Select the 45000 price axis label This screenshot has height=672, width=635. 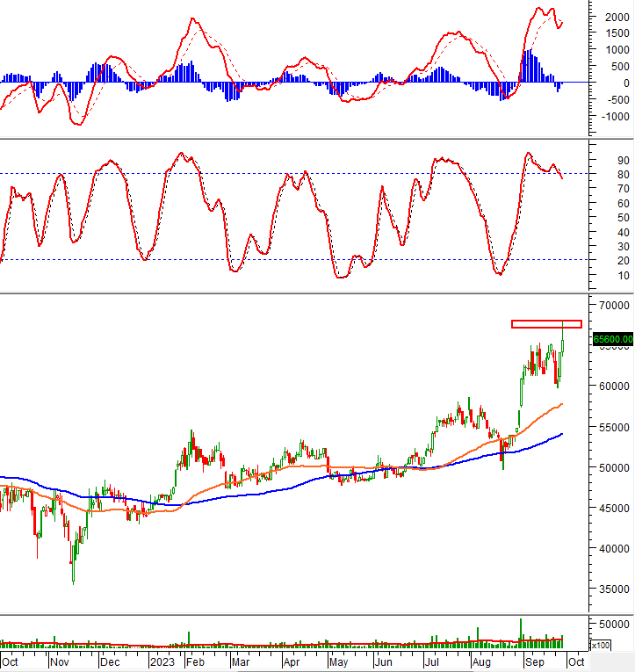(614, 509)
